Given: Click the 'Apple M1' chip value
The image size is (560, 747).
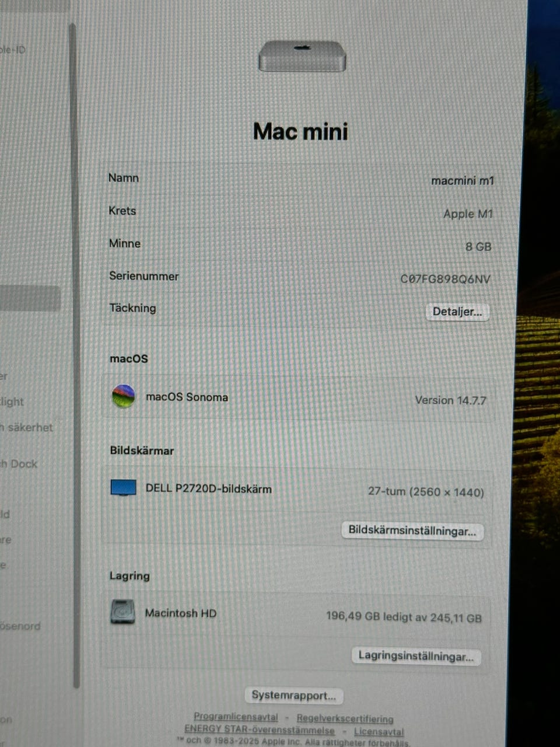Looking at the screenshot, I should pyautogui.click(x=468, y=214).
